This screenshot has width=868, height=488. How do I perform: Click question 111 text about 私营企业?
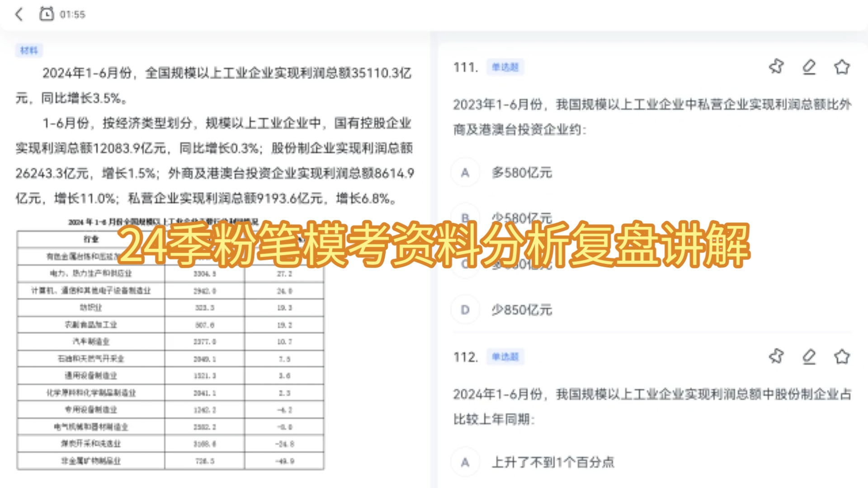(x=652, y=117)
